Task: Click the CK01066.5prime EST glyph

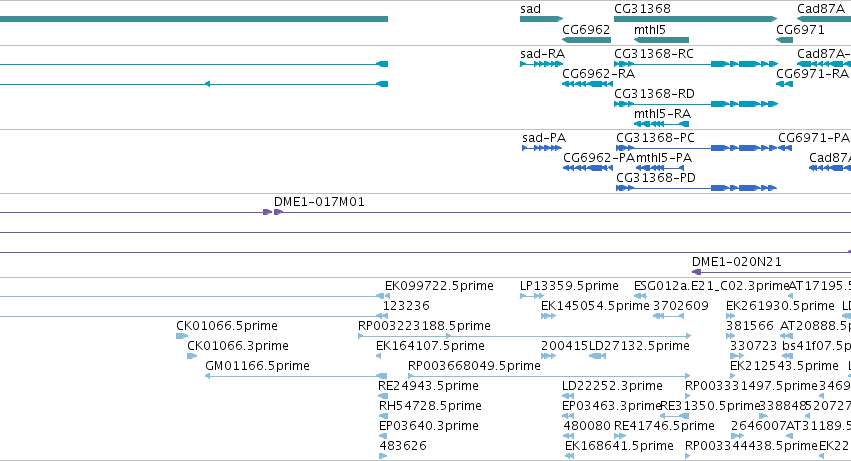Action: click(182, 336)
